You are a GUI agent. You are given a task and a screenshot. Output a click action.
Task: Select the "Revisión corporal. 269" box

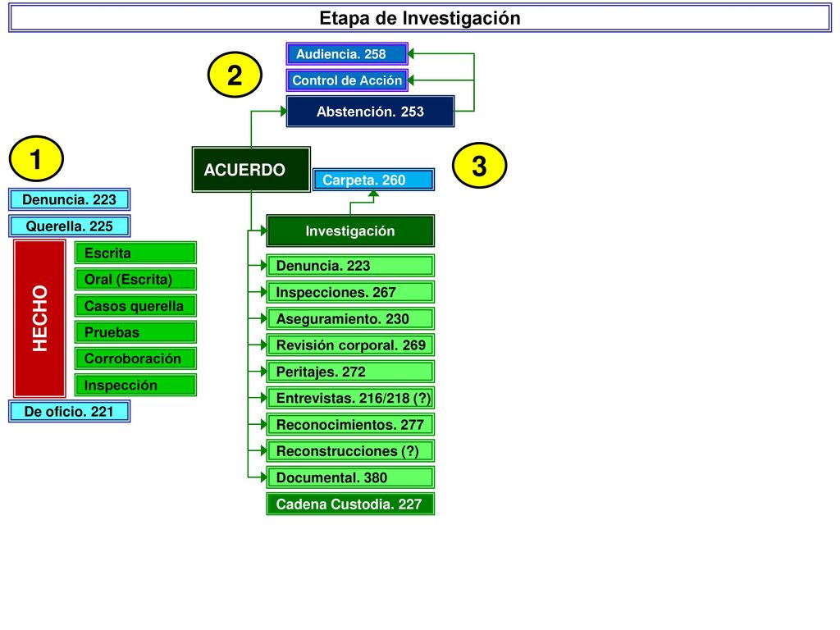tap(350, 345)
